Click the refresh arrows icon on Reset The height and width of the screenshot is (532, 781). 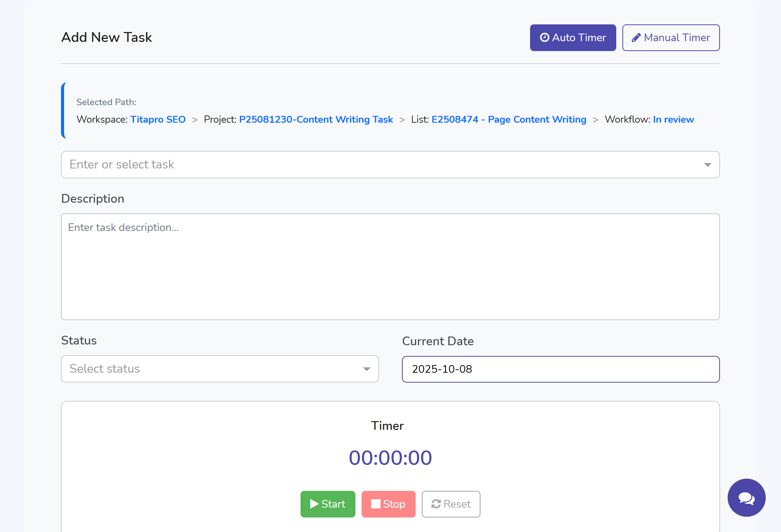pyautogui.click(x=436, y=504)
